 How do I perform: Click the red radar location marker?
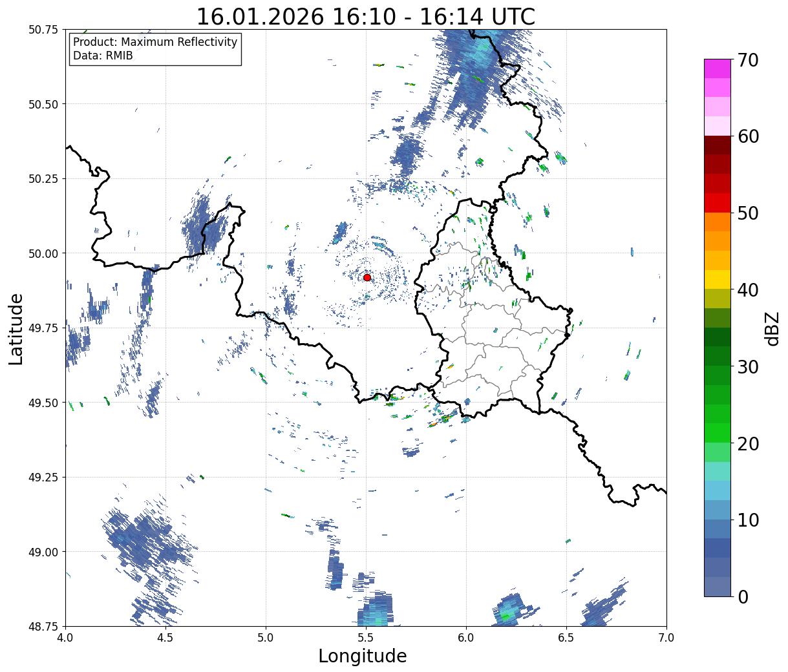[367, 277]
